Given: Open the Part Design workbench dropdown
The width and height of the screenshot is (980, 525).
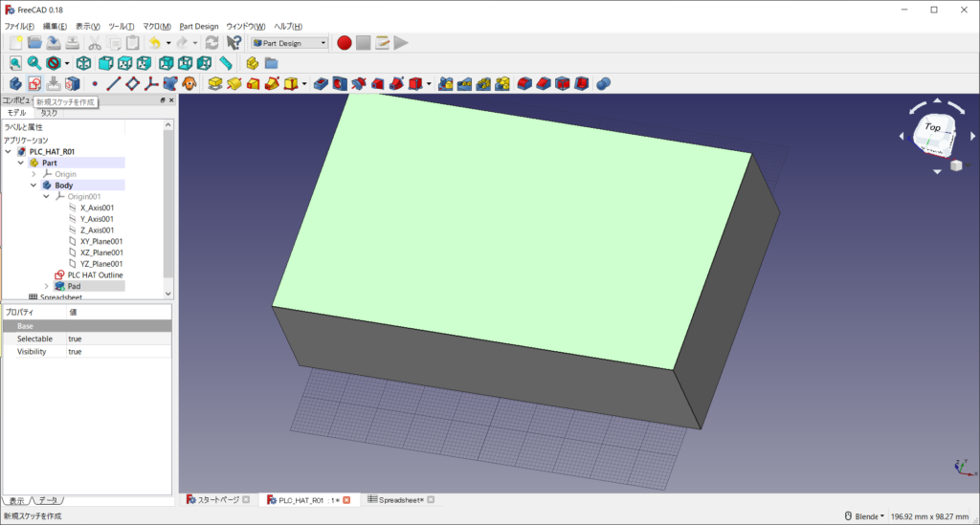Looking at the screenshot, I should pyautogui.click(x=289, y=42).
